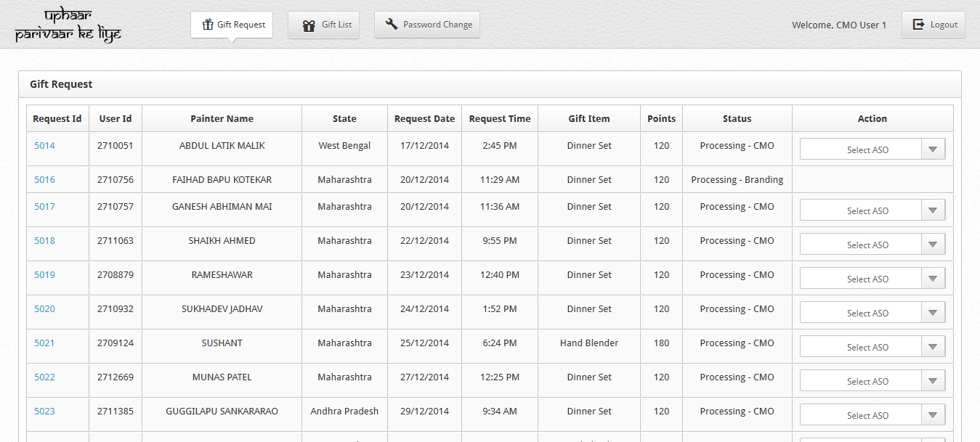
Task: Click the exit arrow icon on Logout
Action: 918,24
